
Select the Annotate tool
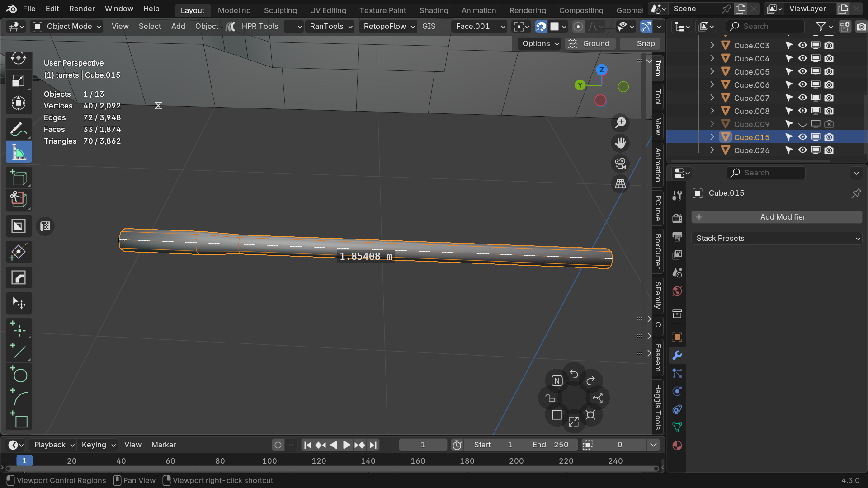coord(19,129)
